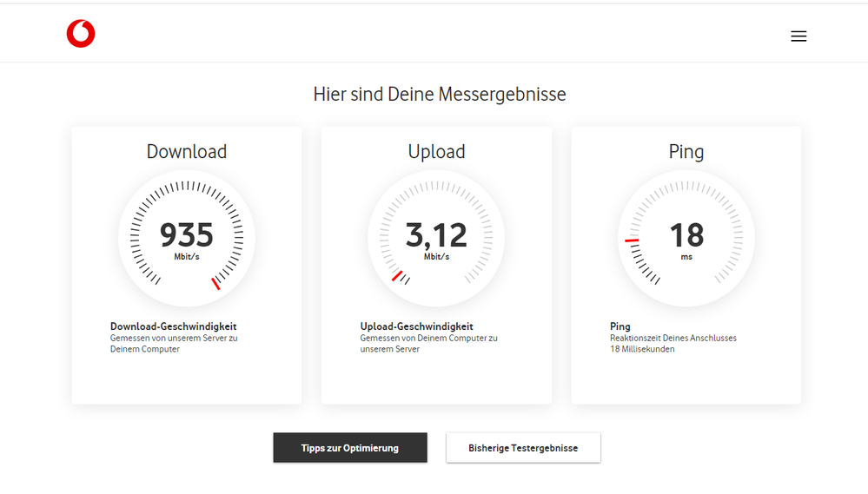The image size is (868, 494).
Task: Click the Tipps zur Optimierung button
Action: tap(350, 447)
